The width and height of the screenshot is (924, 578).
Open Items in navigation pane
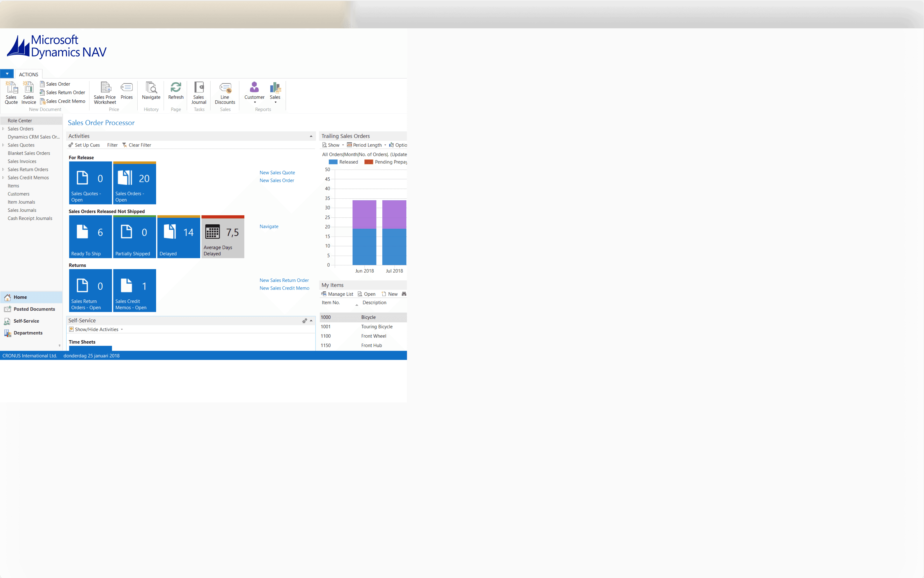pyautogui.click(x=13, y=186)
